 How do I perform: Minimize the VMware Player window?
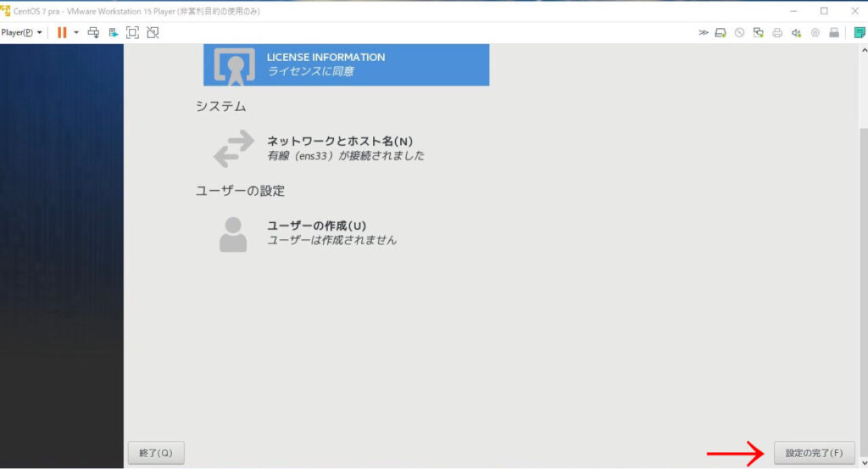[x=793, y=10]
